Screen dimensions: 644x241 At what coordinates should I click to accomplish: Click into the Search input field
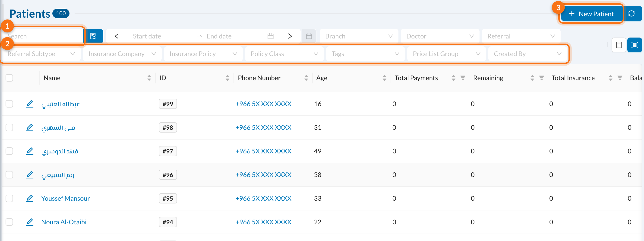coord(42,36)
